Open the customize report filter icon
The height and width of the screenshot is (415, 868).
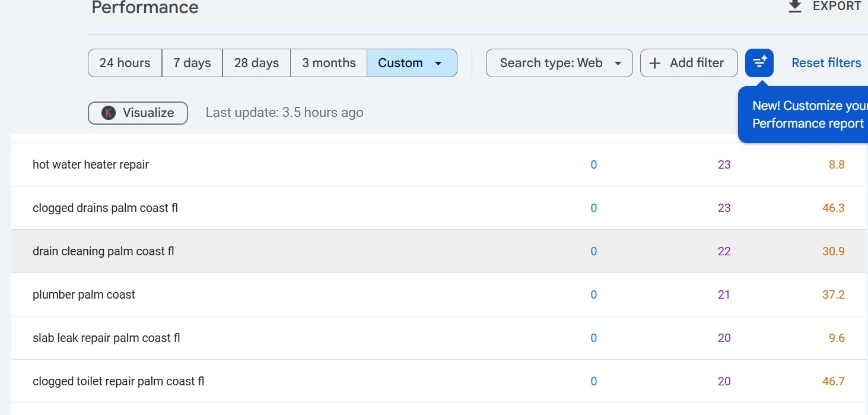(759, 63)
